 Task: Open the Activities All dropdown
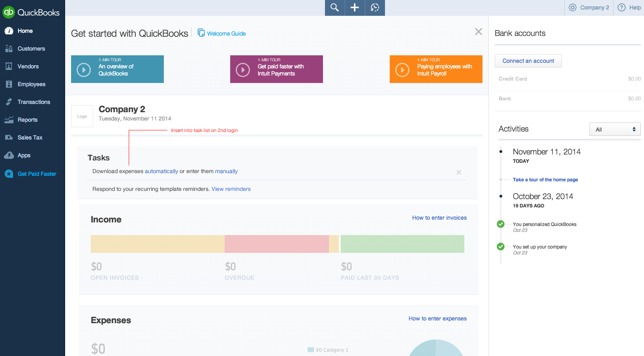(x=615, y=129)
